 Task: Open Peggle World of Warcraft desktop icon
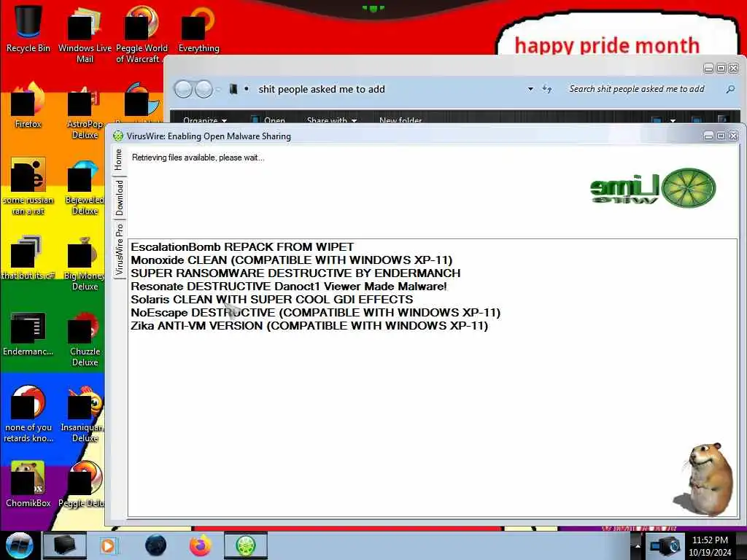click(x=142, y=34)
